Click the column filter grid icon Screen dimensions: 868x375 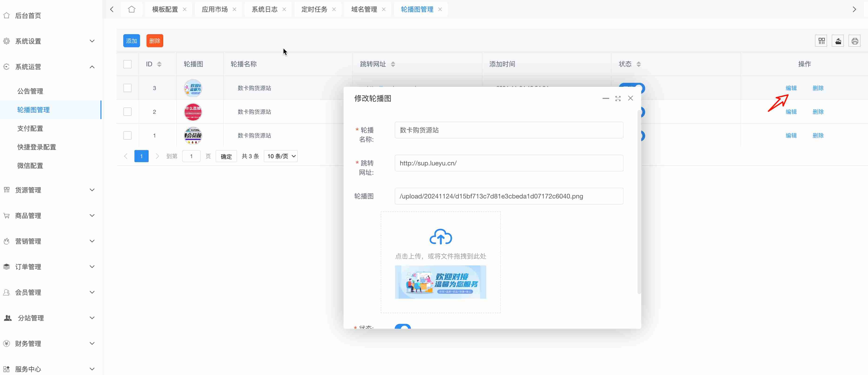click(821, 41)
